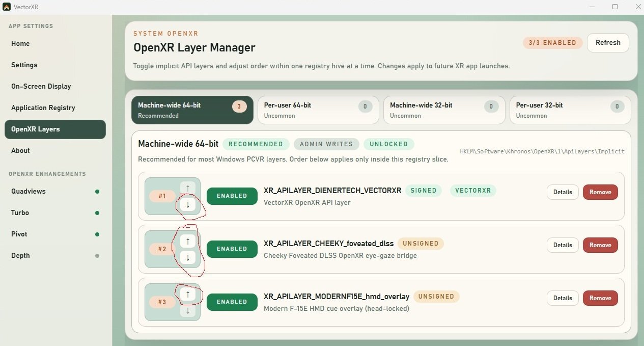The height and width of the screenshot is (346, 644).
Task: Click the VectorXR logo in the title bar
Action: (x=7, y=7)
